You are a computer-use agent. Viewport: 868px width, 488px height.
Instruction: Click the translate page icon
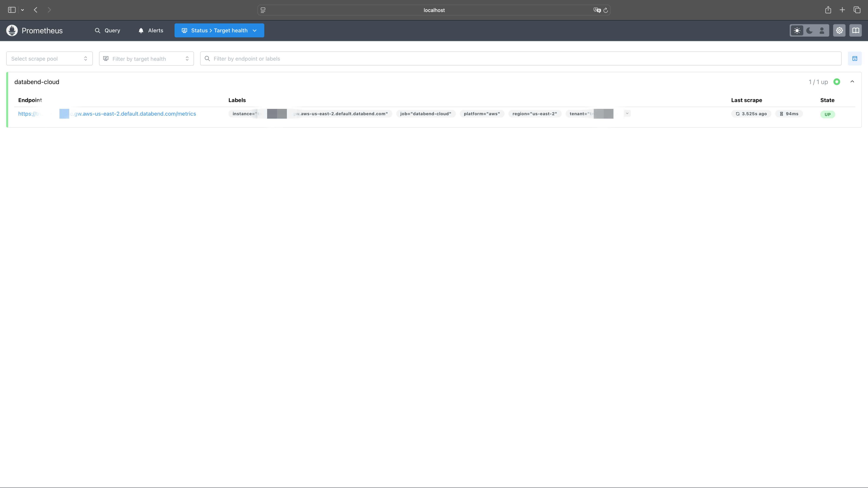coord(597,10)
